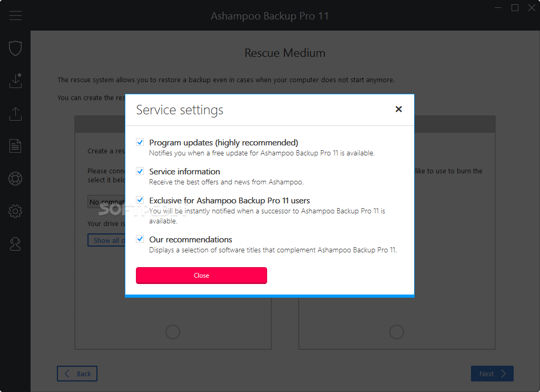Select the right rescue medium radio button

(x=396, y=332)
